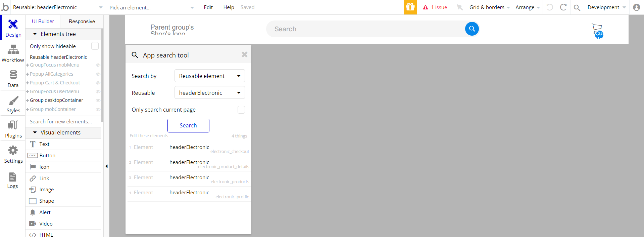This screenshot has width=644, height=237.
Task: Open the Reusable headerElectronic dropdown
Action: coord(210,92)
